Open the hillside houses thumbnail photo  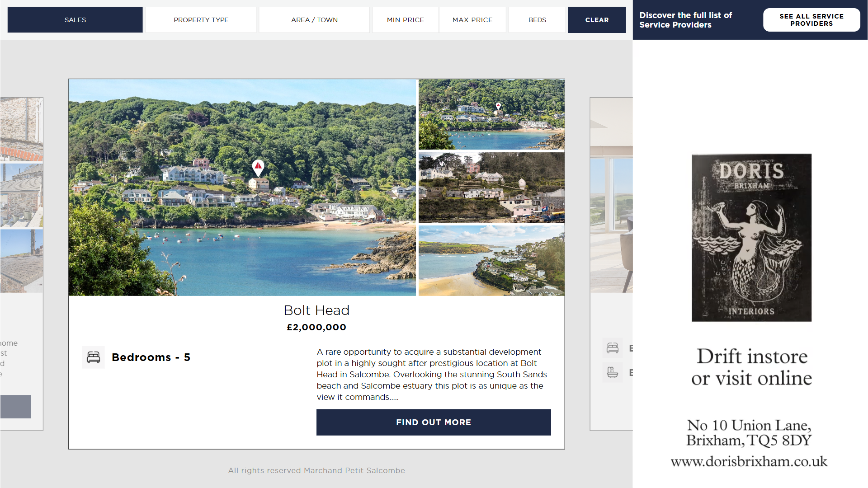[491, 188]
